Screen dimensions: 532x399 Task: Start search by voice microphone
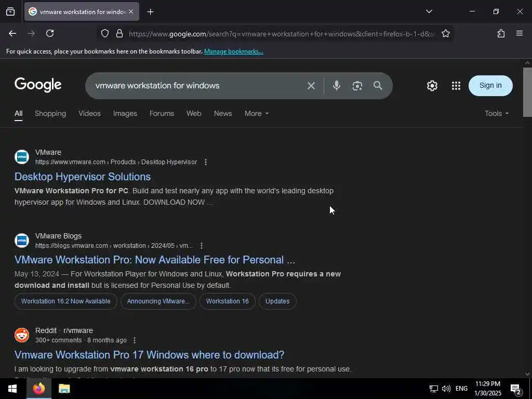coord(336,86)
